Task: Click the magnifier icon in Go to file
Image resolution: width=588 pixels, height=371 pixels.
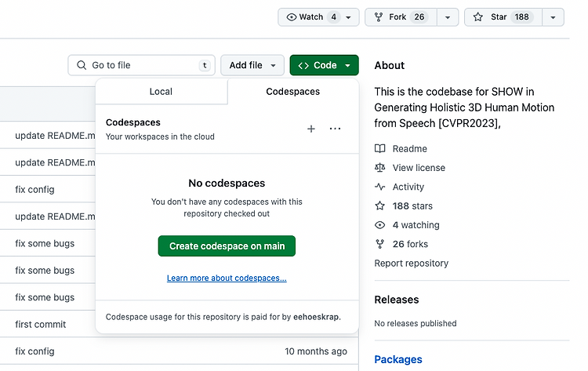Action: pyautogui.click(x=82, y=65)
